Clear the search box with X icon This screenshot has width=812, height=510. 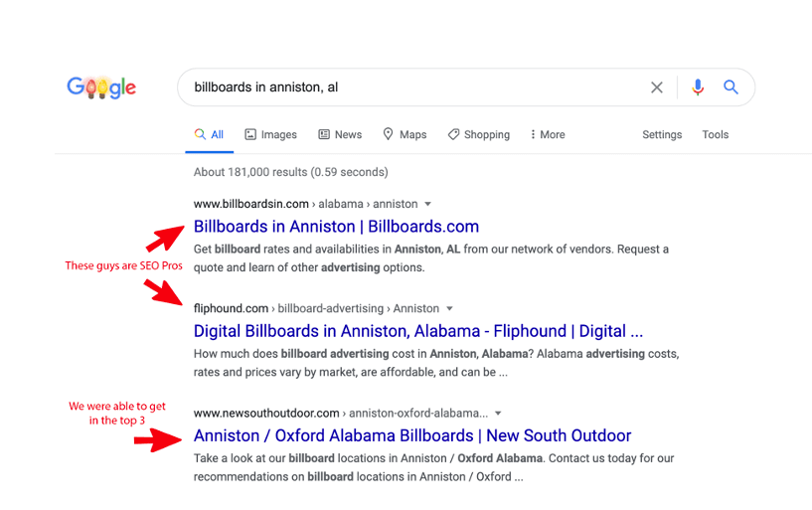click(657, 87)
